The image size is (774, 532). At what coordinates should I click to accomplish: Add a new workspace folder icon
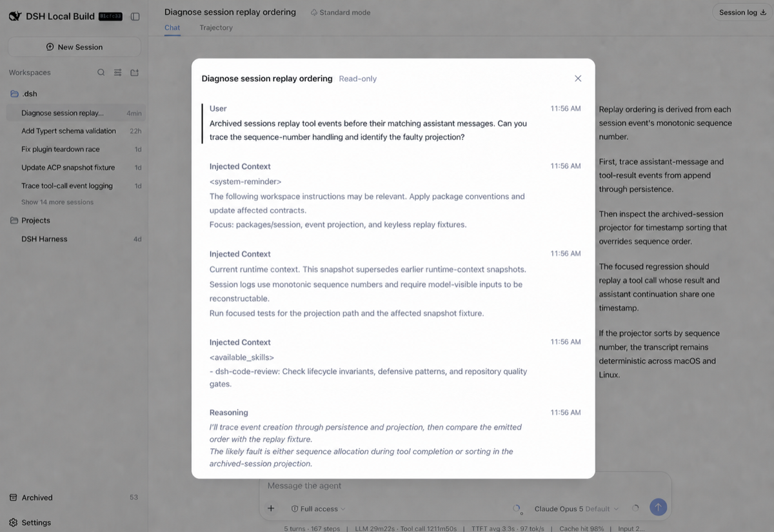pyautogui.click(x=135, y=72)
